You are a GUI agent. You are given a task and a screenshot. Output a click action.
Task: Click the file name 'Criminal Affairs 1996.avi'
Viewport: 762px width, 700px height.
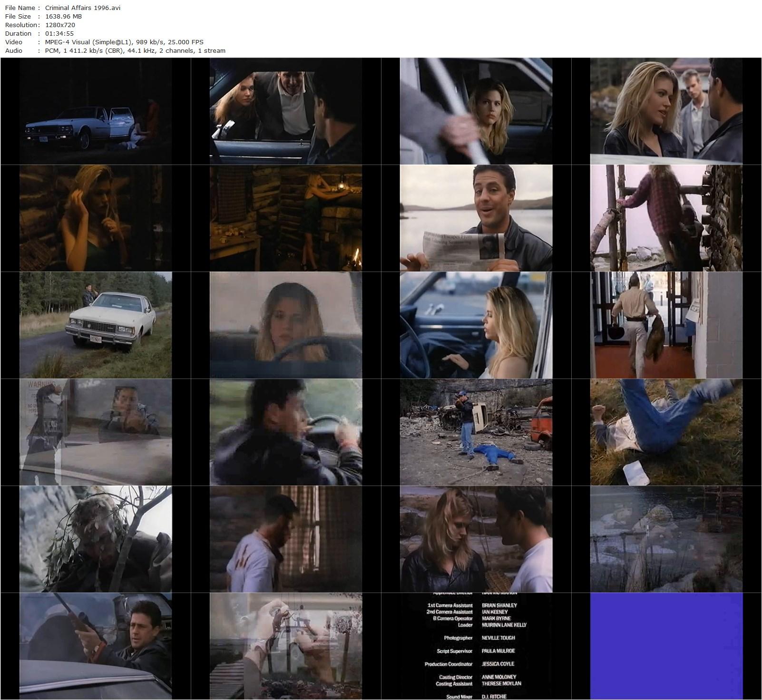pyautogui.click(x=82, y=8)
